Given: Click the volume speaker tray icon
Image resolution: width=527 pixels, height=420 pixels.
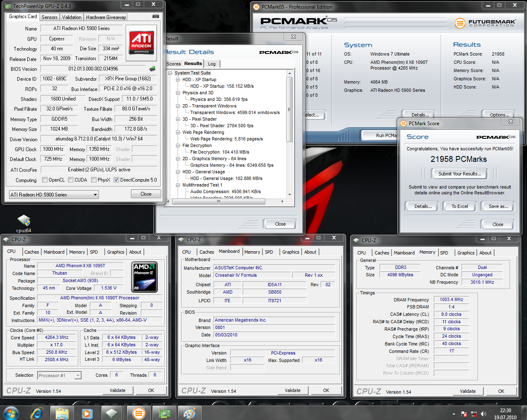Looking at the screenshot, I should (483, 414).
